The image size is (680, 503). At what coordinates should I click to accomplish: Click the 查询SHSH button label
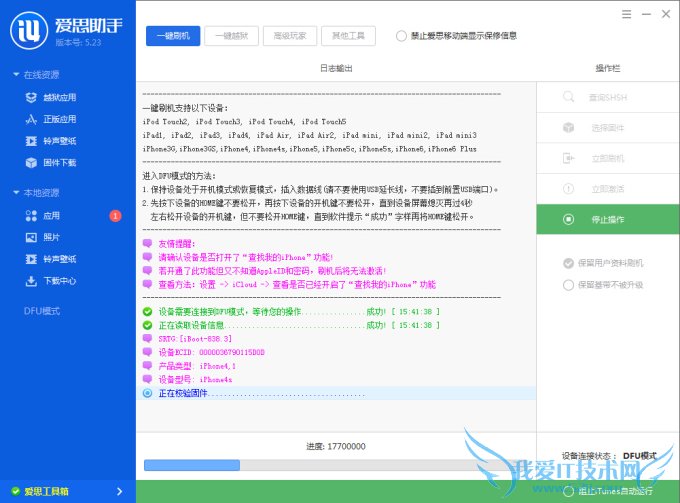608,98
